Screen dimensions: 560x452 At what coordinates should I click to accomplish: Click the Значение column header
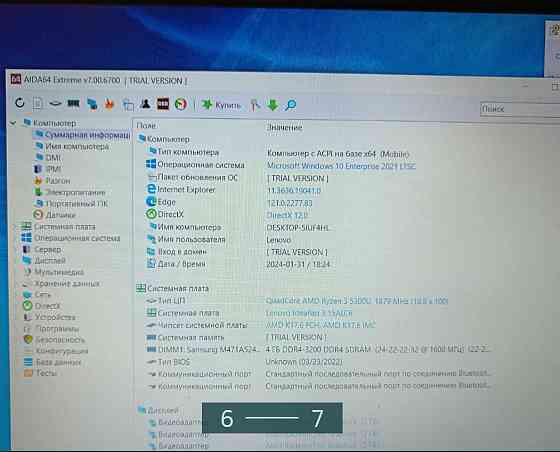pyautogui.click(x=284, y=127)
